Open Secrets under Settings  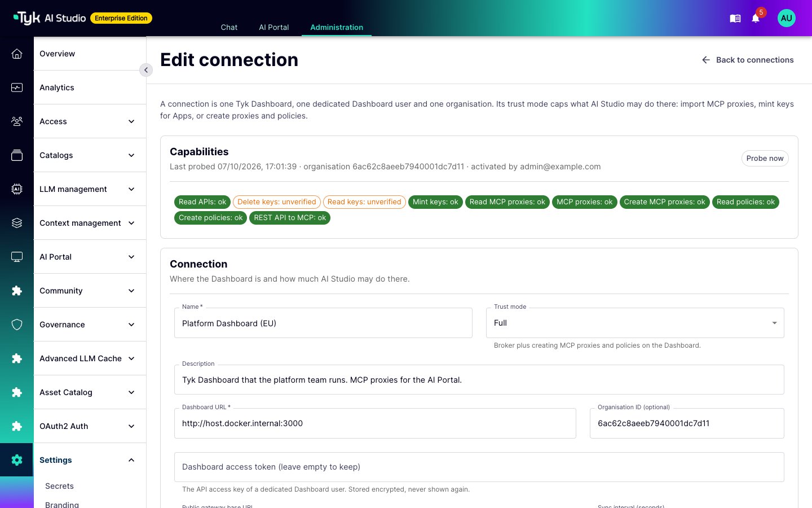coord(59,486)
